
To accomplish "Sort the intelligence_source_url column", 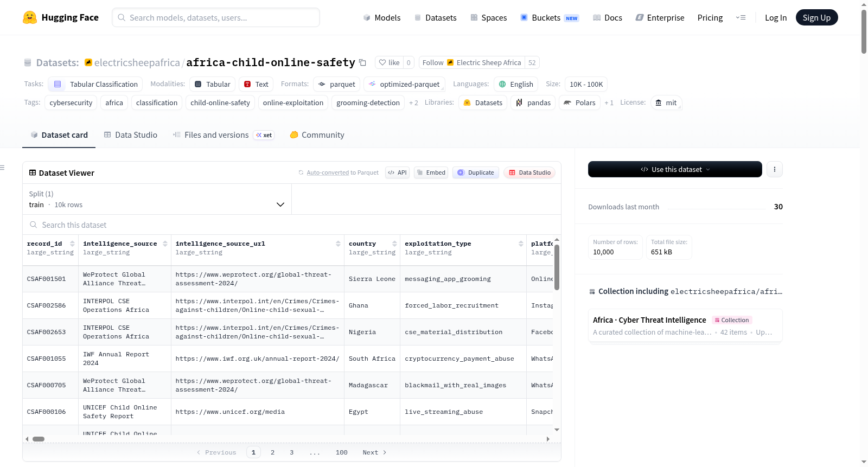I will [x=338, y=244].
